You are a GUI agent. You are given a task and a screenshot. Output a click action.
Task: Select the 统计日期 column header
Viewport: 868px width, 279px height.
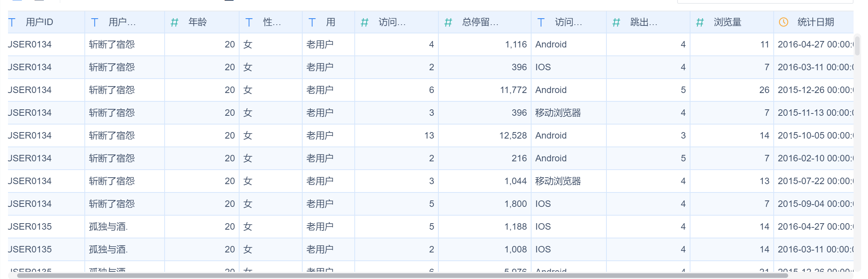pos(816,22)
